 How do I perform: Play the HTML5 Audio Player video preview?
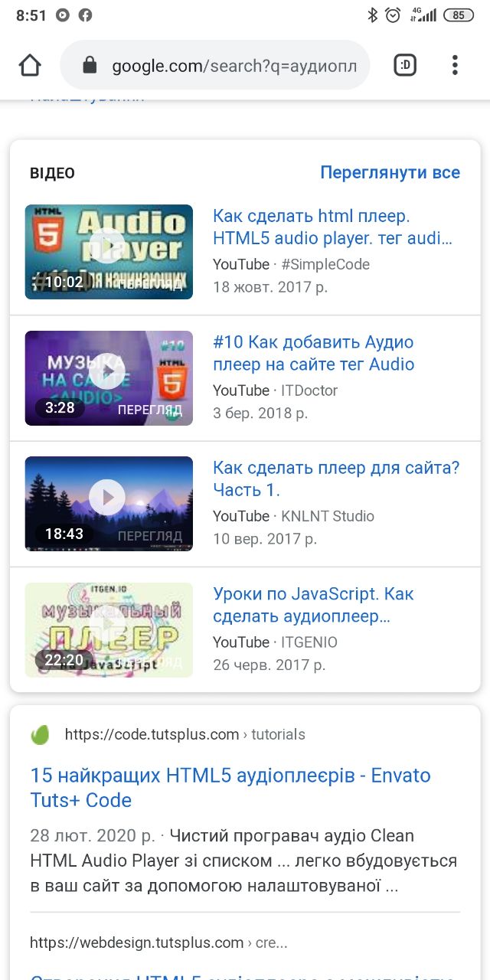click(109, 251)
